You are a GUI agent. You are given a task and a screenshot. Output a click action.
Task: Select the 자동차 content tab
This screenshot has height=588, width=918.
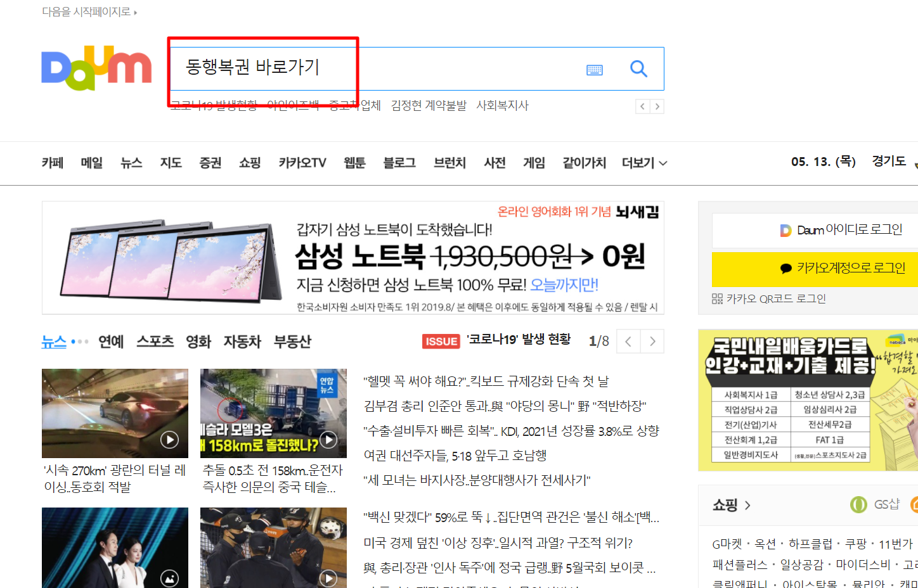(x=242, y=342)
